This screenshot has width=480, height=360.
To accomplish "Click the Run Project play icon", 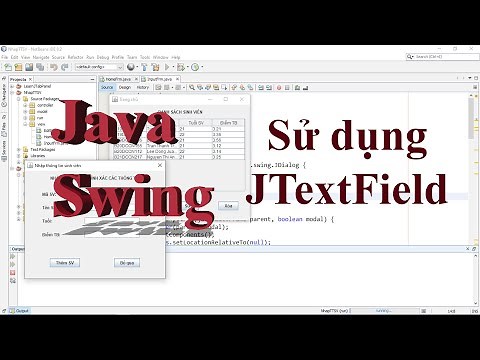I will pyautogui.click(x=167, y=67).
